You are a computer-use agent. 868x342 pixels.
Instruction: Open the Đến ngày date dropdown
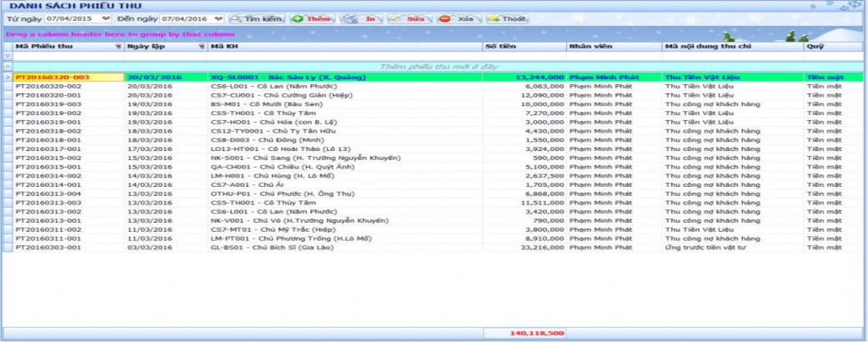(218, 18)
